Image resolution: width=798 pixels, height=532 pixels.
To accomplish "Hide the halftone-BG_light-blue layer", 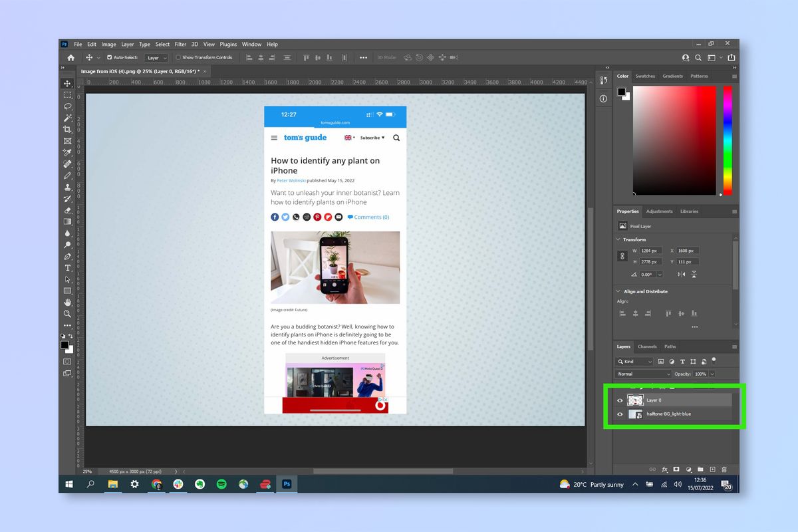I will [x=620, y=414].
